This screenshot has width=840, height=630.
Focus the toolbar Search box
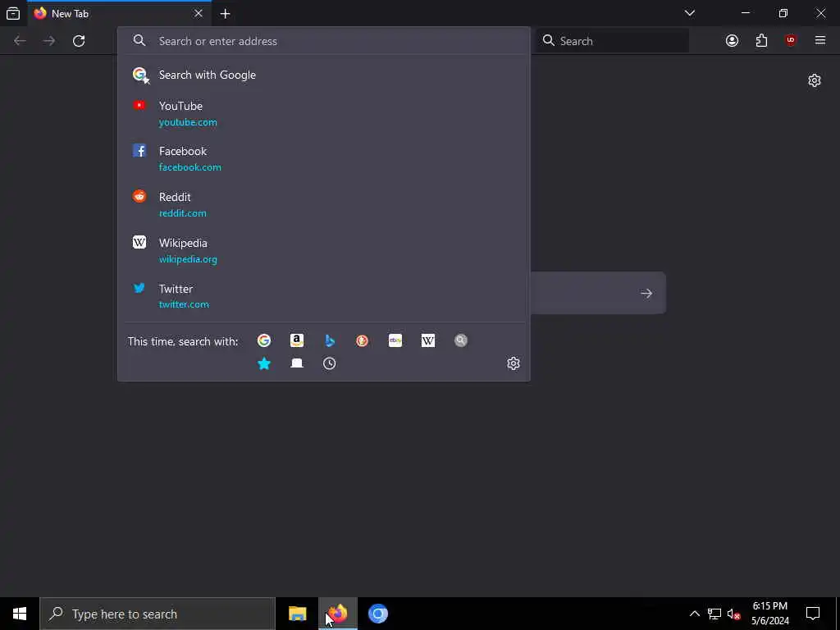pyautogui.click(x=613, y=41)
